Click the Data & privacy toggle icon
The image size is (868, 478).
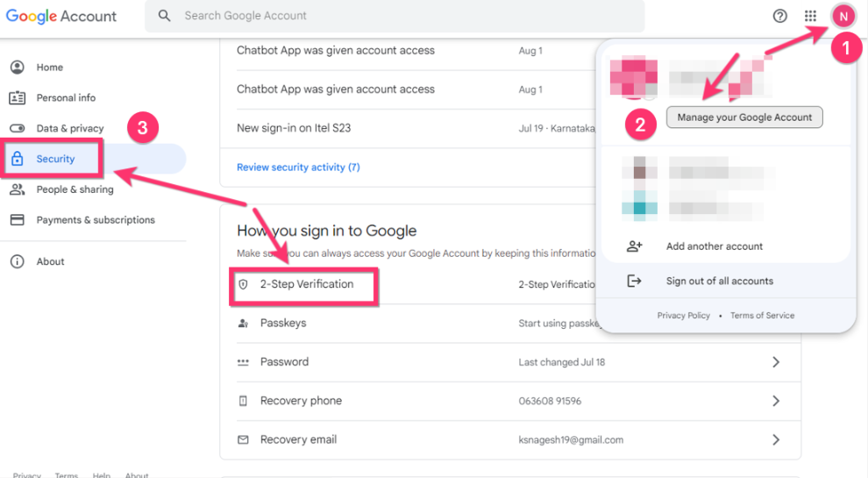pyautogui.click(x=17, y=129)
